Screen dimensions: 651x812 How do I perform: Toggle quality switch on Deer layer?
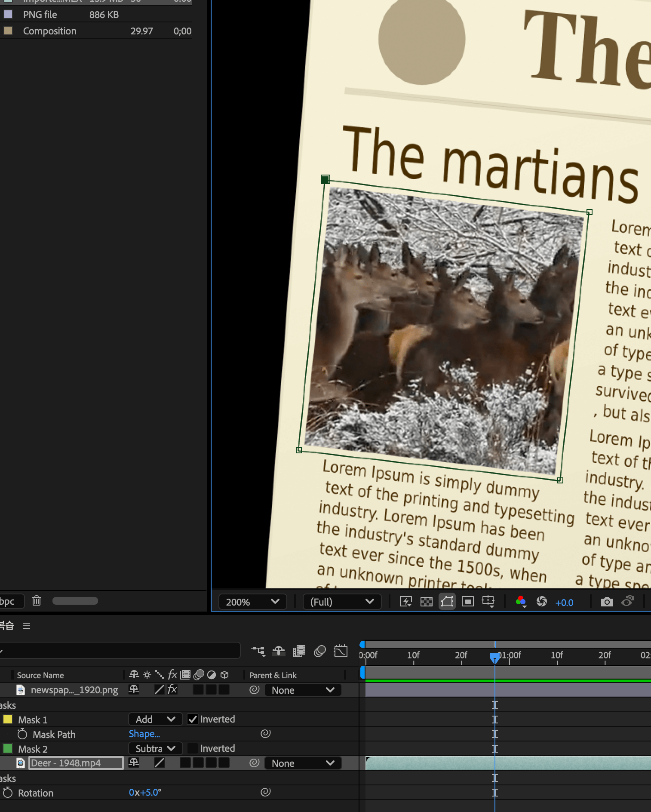tap(159, 763)
